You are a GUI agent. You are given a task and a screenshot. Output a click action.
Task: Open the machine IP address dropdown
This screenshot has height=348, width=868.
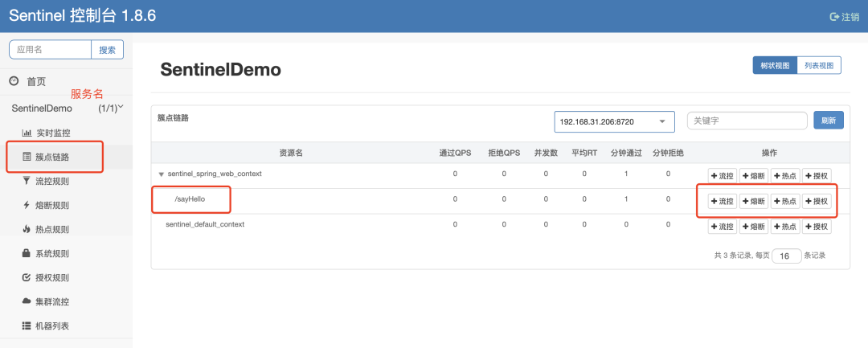point(614,121)
